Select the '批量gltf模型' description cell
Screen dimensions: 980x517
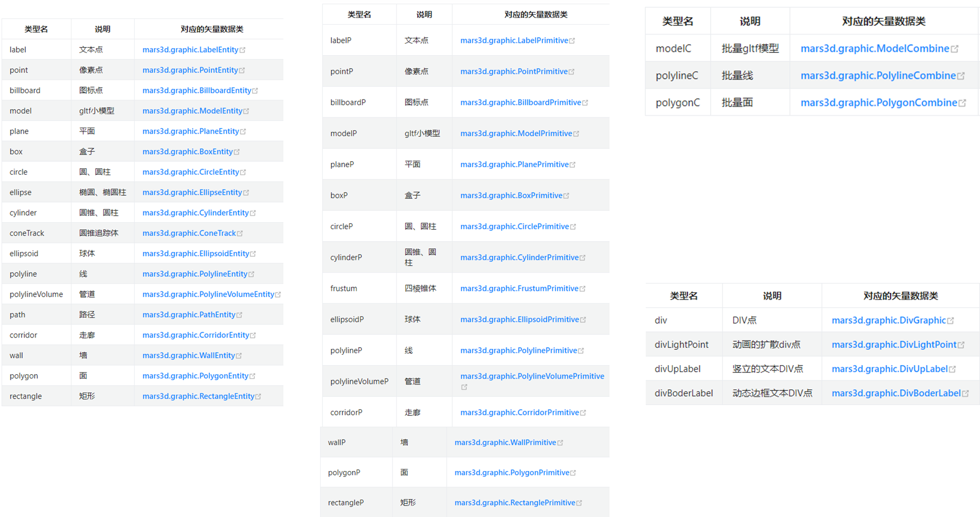750,49
